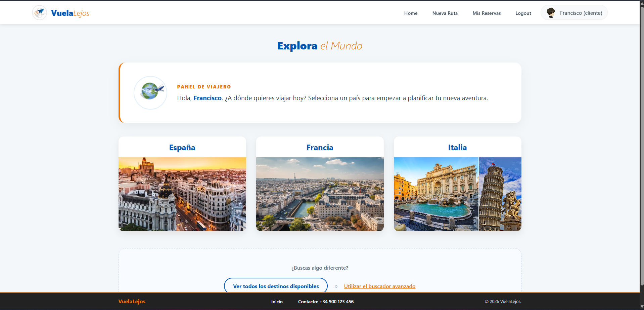
Task: Click the Italia card title
Action: (457, 148)
